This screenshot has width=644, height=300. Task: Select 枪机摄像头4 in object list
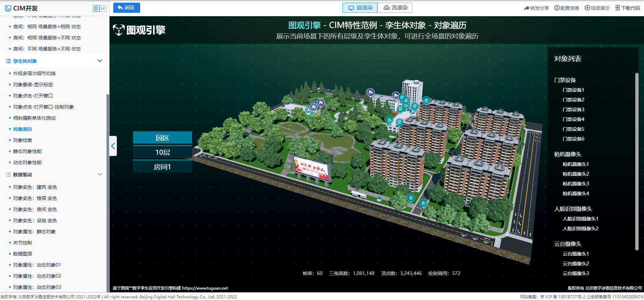576,193
